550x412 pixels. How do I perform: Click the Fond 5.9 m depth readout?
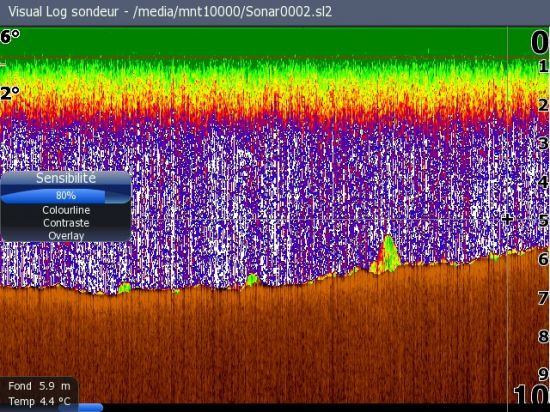tap(39, 386)
